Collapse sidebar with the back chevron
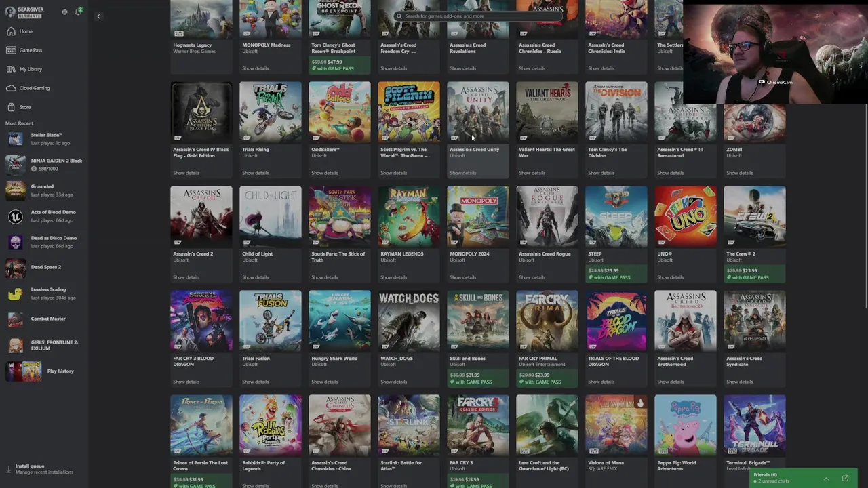Image resolution: width=868 pixels, height=488 pixels. pos(98,16)
